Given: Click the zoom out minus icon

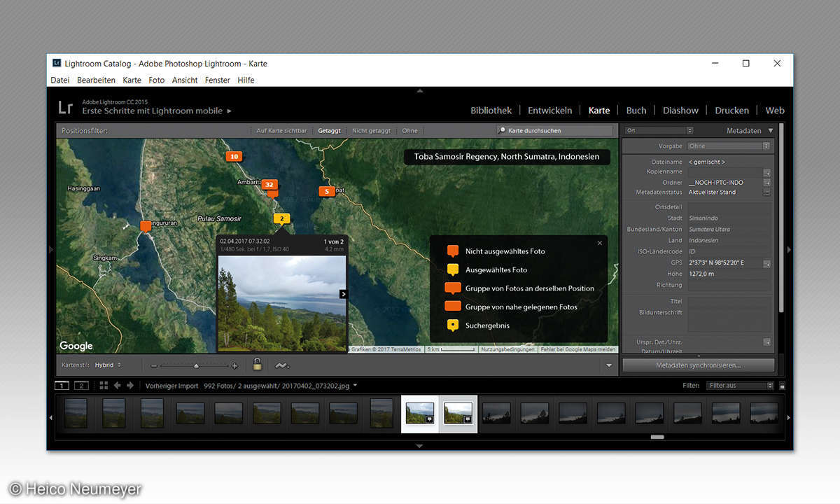Looking at the screenshot, I should tap(154, 365).
